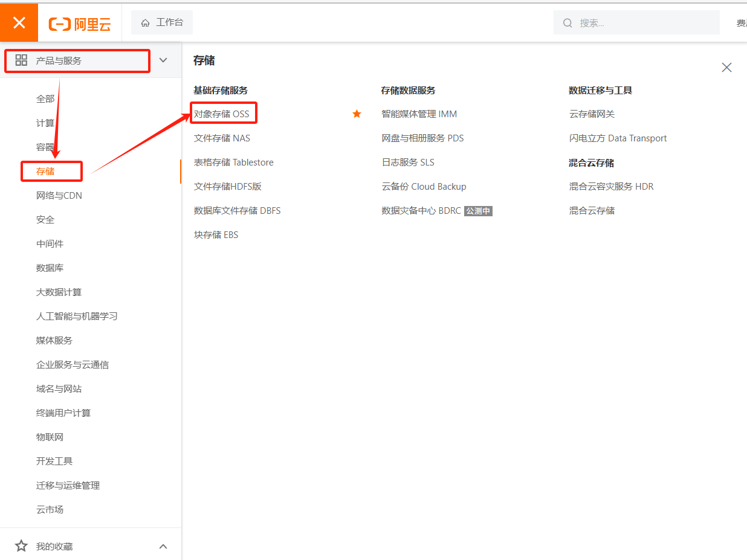Open the 数据库文件存储 DBFS link
747x560 pixels.
[237, 211]
